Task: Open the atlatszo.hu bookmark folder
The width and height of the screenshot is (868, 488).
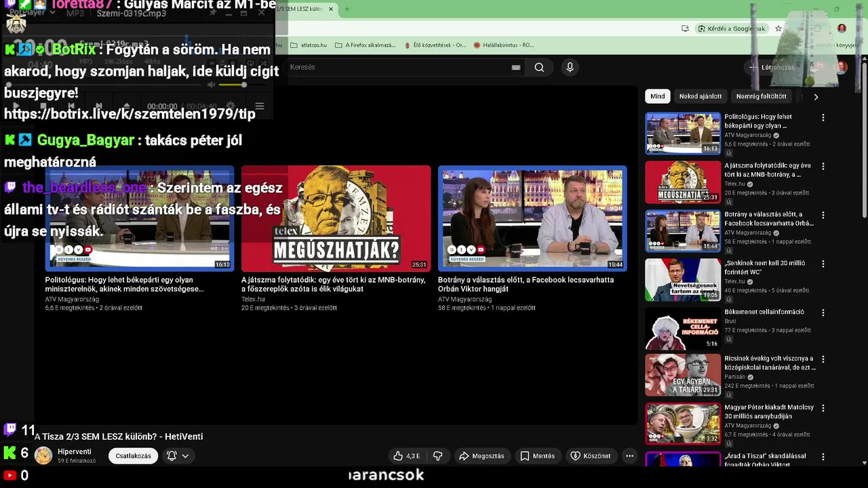Action: (309, 45)
